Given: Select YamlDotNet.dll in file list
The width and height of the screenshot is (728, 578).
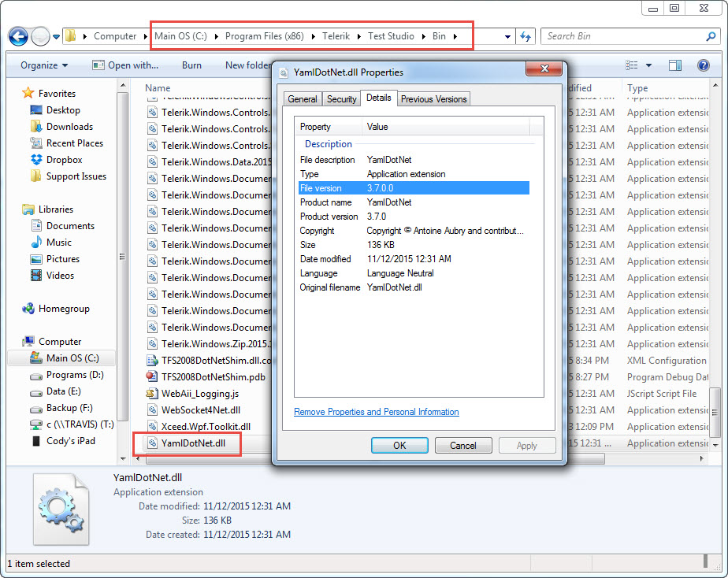Looking at the screenshot, I should tap(193, 443).
